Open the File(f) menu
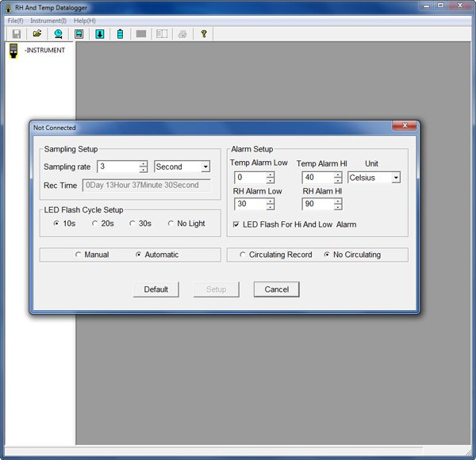The width and height of the screenshot is (476, 460). click(15, 21)
